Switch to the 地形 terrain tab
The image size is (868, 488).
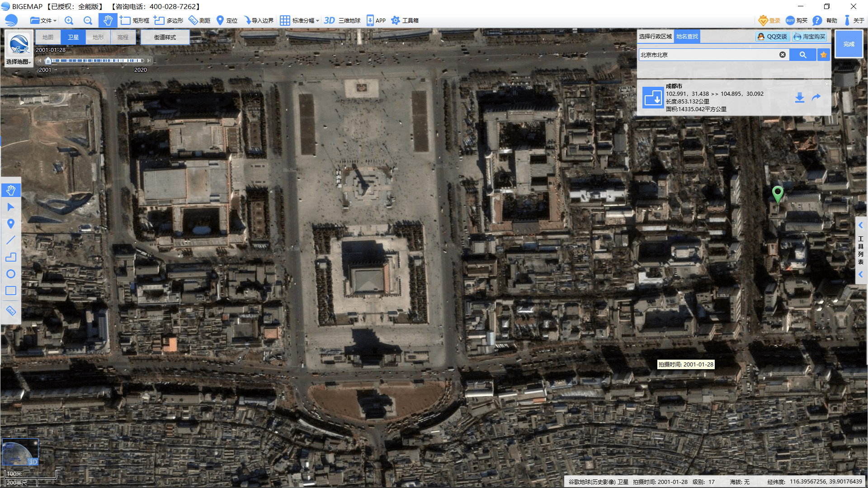98,37
